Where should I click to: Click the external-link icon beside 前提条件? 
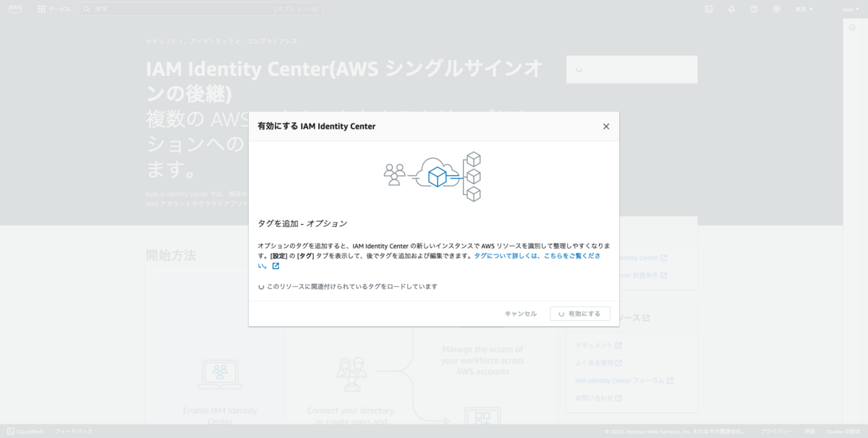pyautogui.click(x=663, y=275)
